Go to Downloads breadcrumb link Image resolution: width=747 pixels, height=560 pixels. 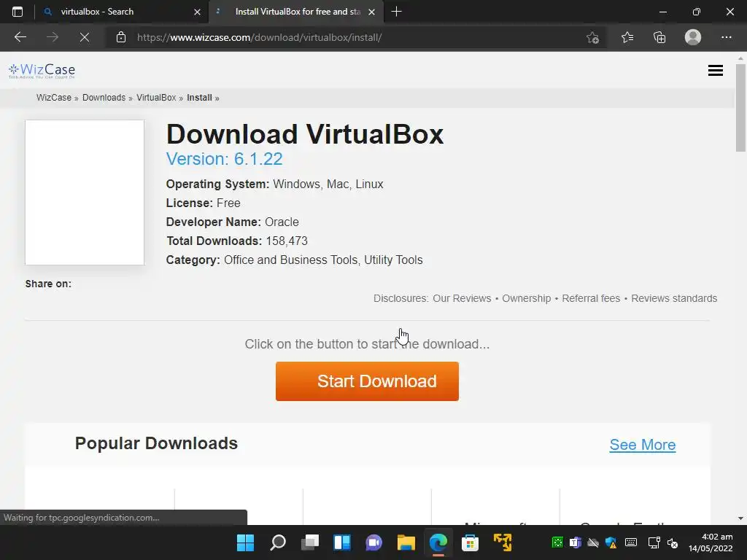[104, 98]
